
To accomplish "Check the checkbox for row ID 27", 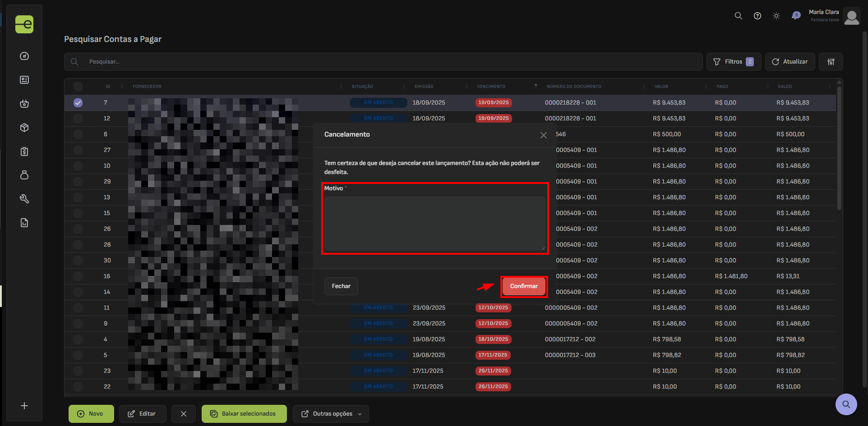I will tap(78, 150).
